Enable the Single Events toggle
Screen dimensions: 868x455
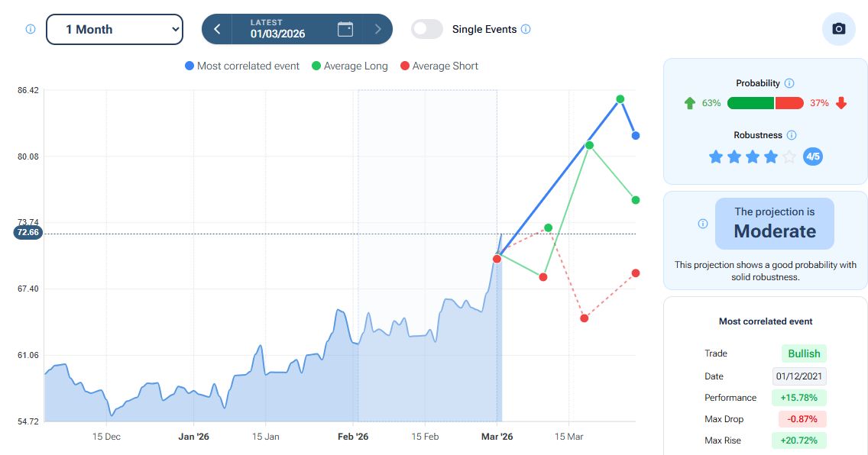[427, 29]
